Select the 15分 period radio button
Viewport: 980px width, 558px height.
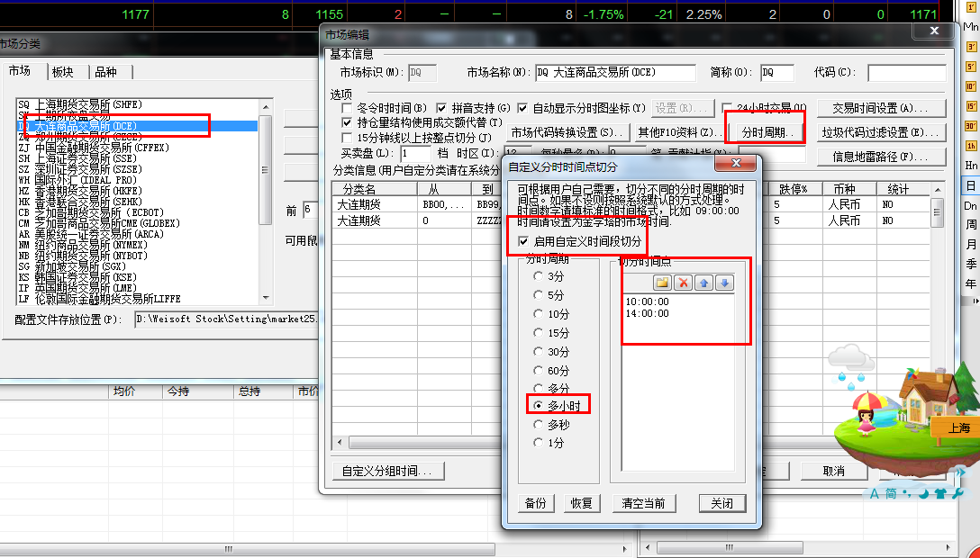[540, 332]
